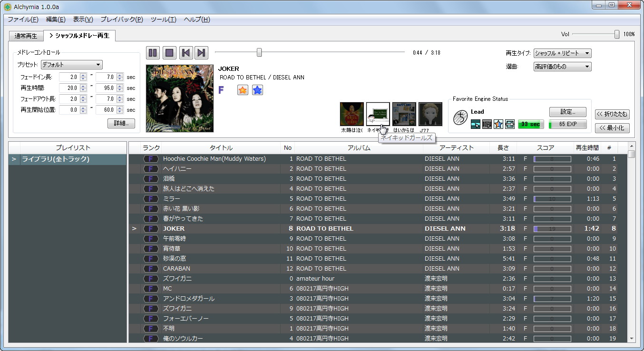
Task: Open the 再生タイプ playback type dropdown
Action: [x=563, y=53]
